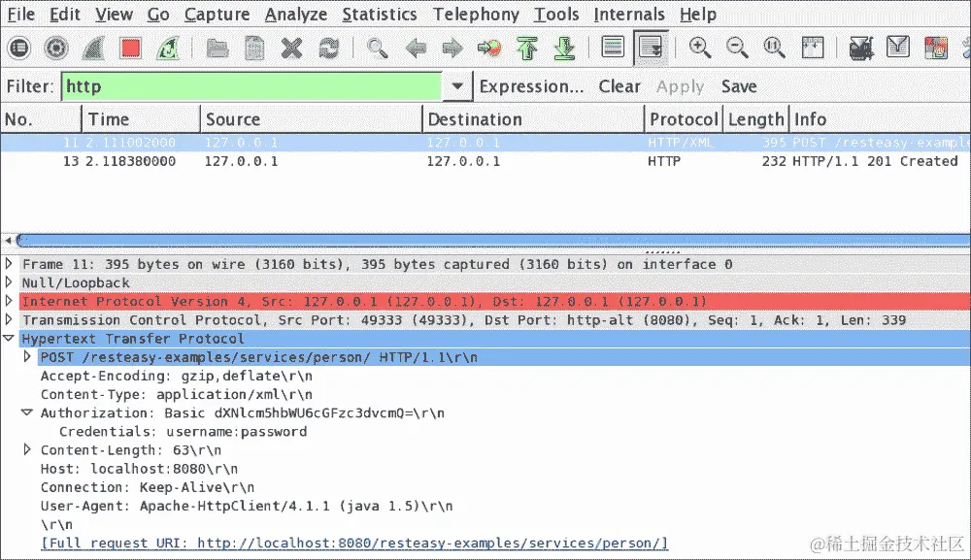Image resolution: width=971 pixels, height=560 pixels.
Task: Save this capture file icon
Action: (254, 48)
